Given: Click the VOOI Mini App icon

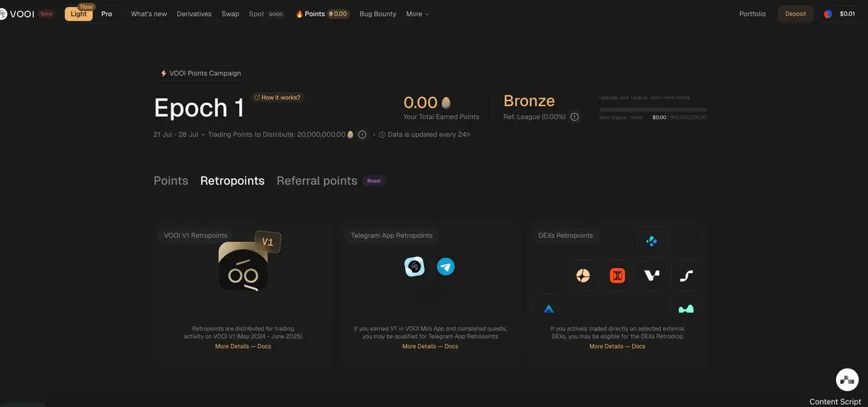Looking at the screenshot, I should [x=414, y=267].
